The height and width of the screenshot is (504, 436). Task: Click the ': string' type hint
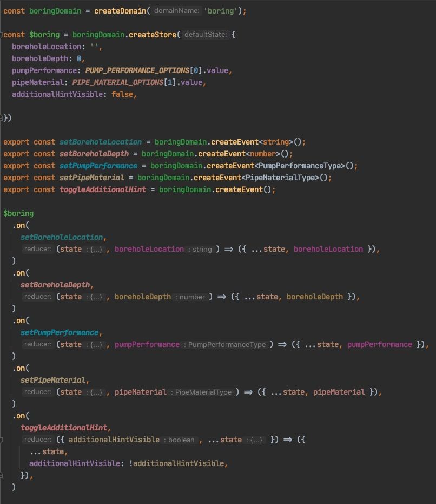(x=200, y=250)
